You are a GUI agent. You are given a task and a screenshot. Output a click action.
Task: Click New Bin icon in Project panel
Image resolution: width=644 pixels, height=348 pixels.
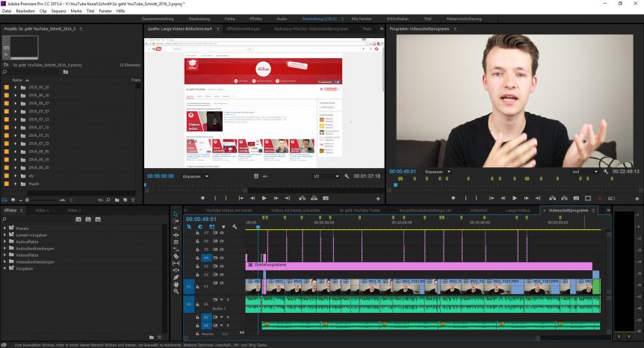[x=117, y=200]
